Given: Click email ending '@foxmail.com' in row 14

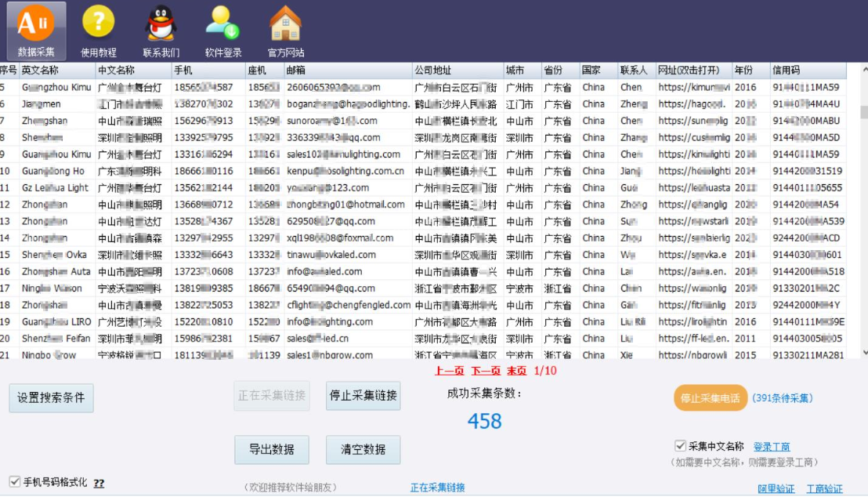Looking at the screenshot, I should pos(340,238).
